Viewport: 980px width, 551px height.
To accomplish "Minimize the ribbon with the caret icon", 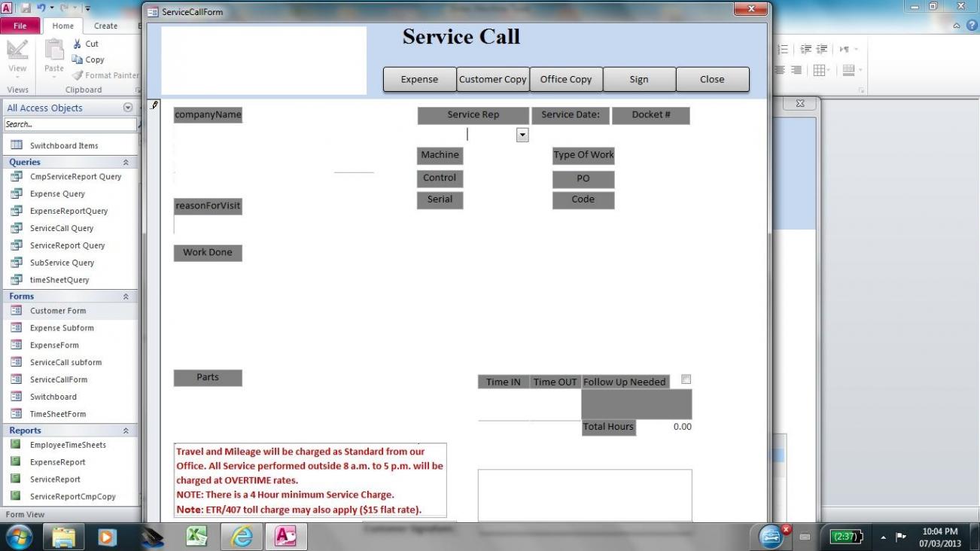I will pyautogui.click(x=957, y=26).
